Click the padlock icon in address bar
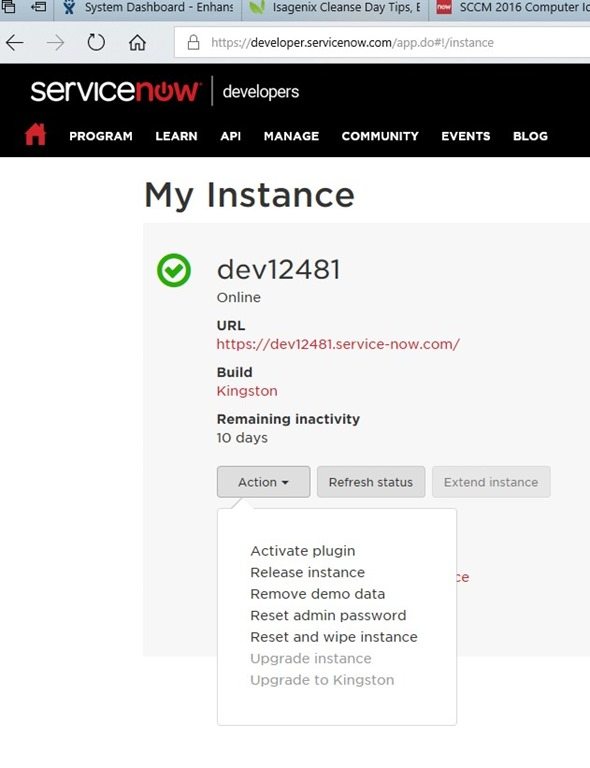This screenshot has height=768, width=590. pos(193,43)
